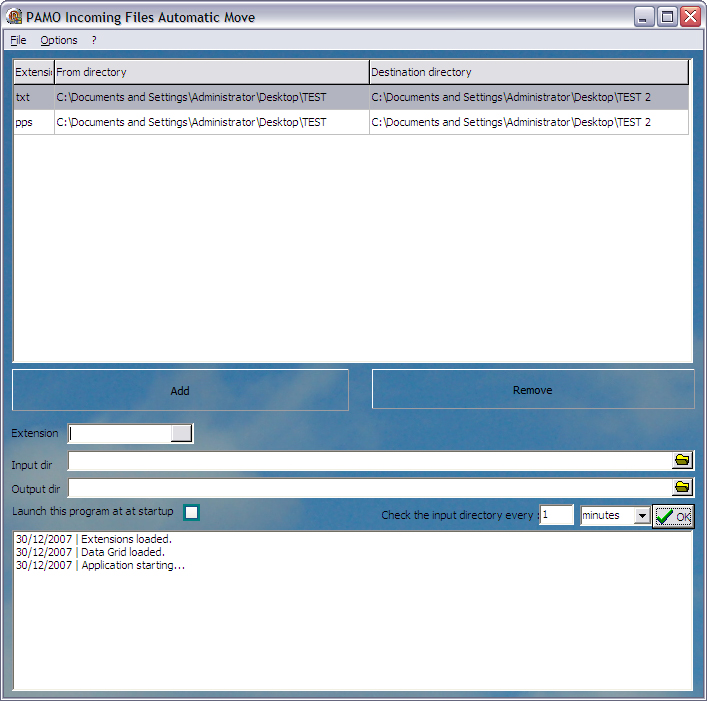Click the PAMO application icon in title bar

[14, 17]
